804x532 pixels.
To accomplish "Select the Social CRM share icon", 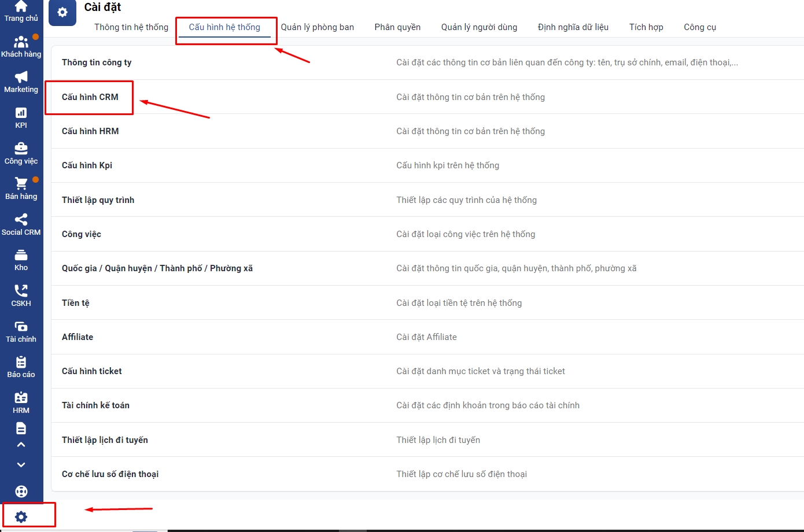I will pyautogui.click(x=21, y=220).
